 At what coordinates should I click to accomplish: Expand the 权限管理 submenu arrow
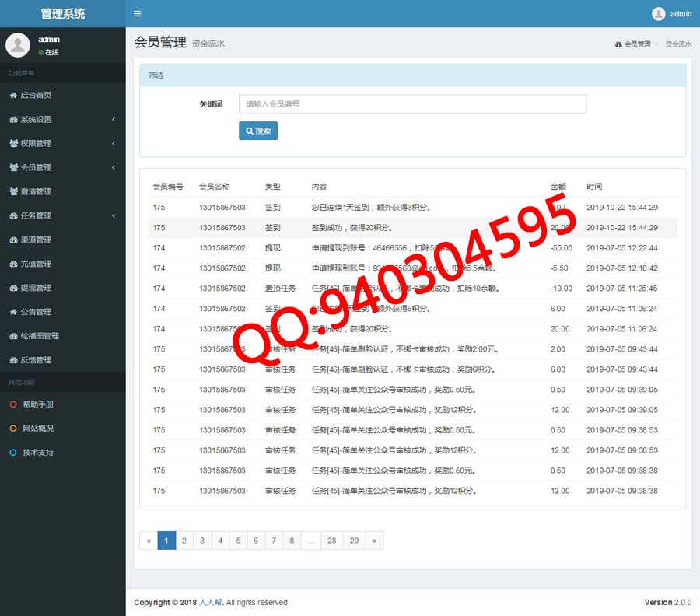point(114,144)
